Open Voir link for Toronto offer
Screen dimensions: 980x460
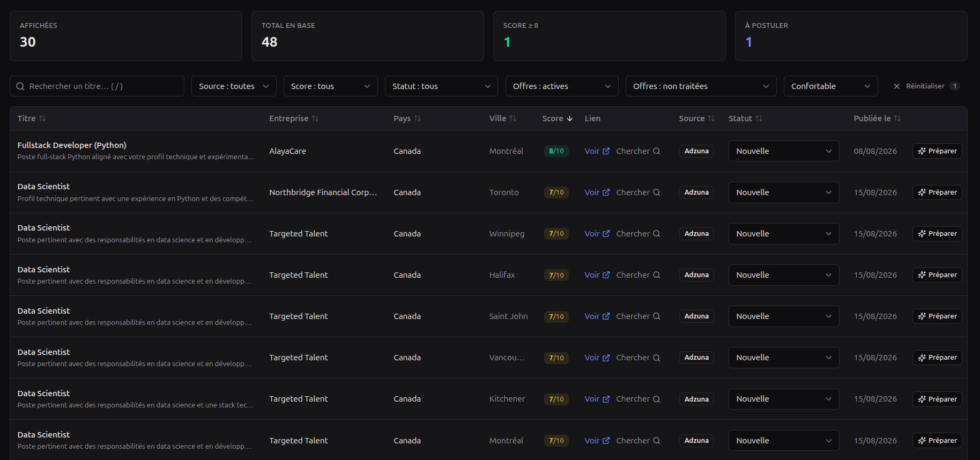coord(597,192)
